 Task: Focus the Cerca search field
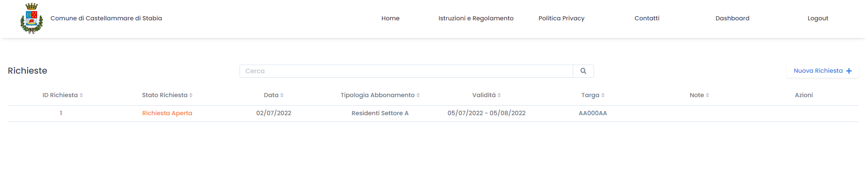pyautogui.click(x=406, y=71)
